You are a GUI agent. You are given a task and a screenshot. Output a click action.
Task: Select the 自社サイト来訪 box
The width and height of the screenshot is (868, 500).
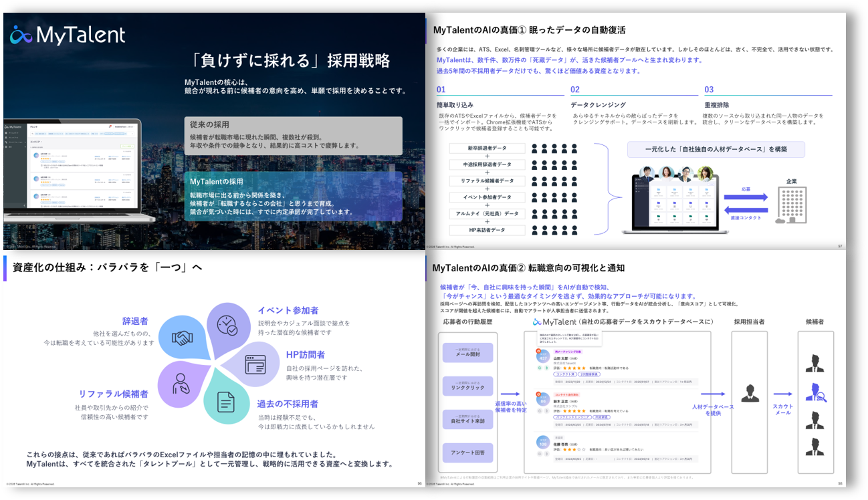(467, 420)
